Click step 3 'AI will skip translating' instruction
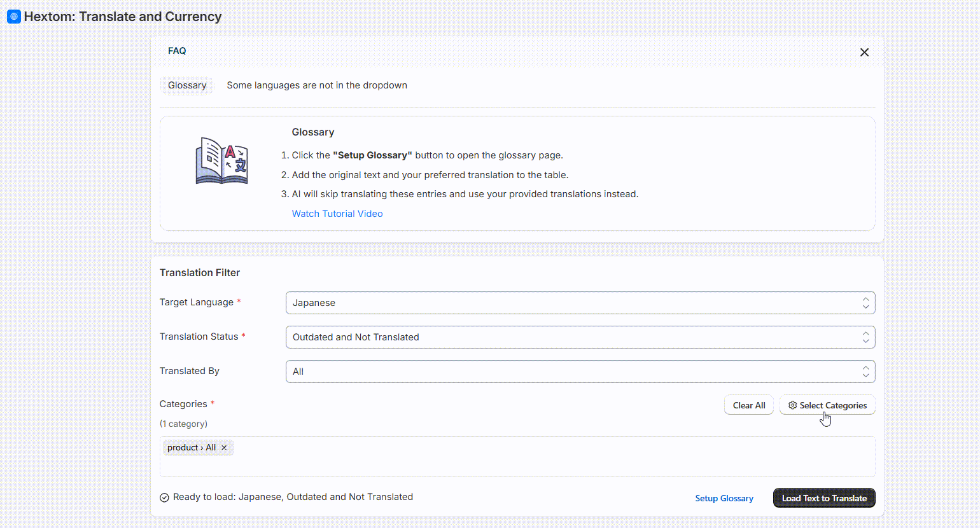Image resolution: width=980 pixels, height=528 pixels. [x=465, y=194]
